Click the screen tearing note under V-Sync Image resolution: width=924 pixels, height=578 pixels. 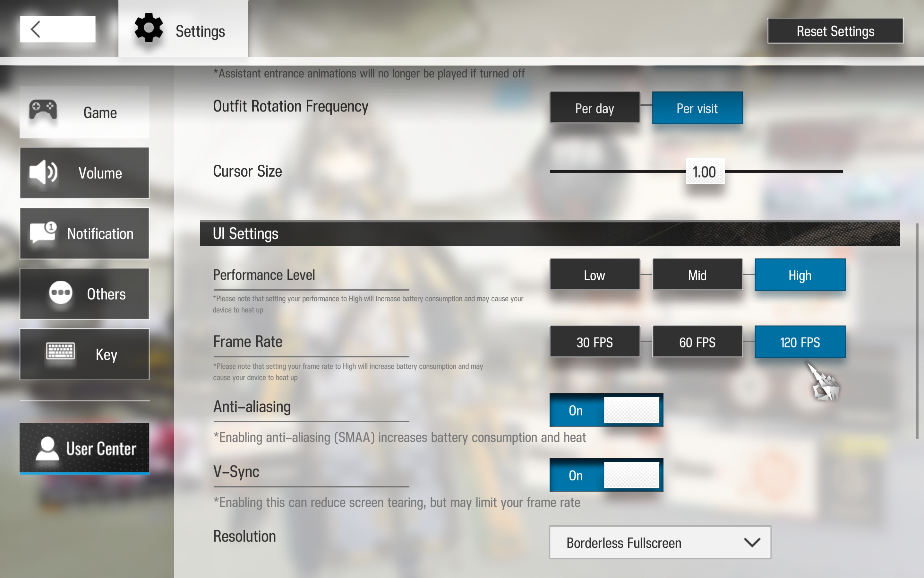point(397,502)
